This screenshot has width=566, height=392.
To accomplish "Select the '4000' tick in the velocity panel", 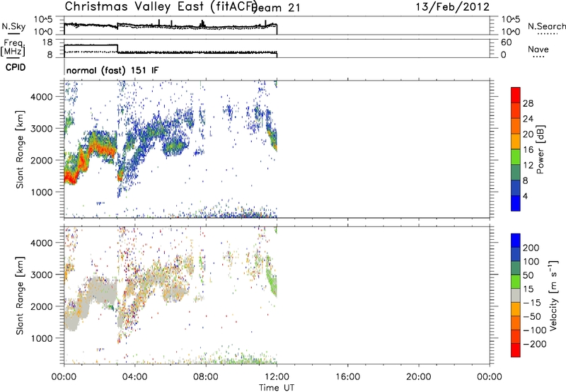I will (42, 243).
